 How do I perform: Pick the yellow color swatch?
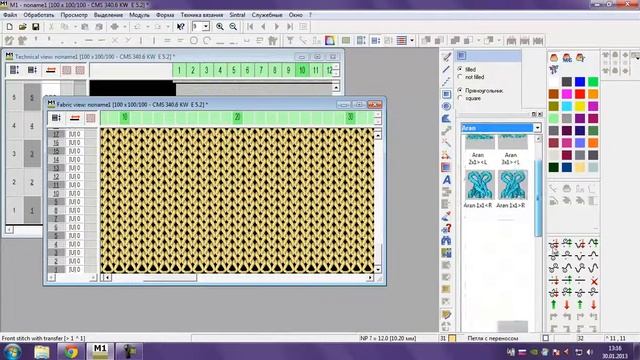tap(580, 106)
